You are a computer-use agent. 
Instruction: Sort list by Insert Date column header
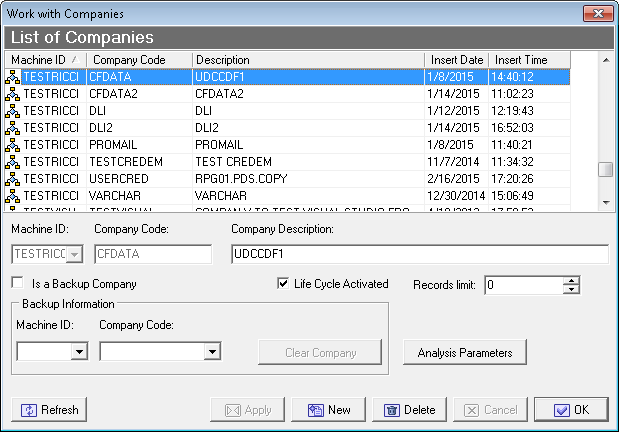tap(457, 60)
